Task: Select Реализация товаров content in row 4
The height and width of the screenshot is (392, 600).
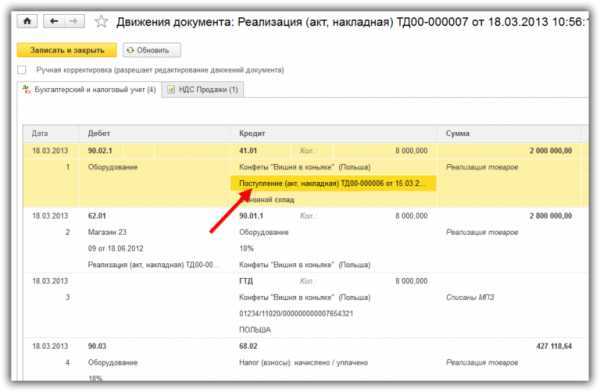Action: (482, 363)
